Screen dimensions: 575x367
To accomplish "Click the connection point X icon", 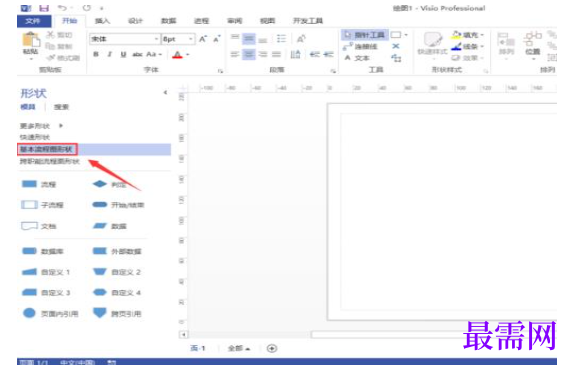I will [396, 46].
